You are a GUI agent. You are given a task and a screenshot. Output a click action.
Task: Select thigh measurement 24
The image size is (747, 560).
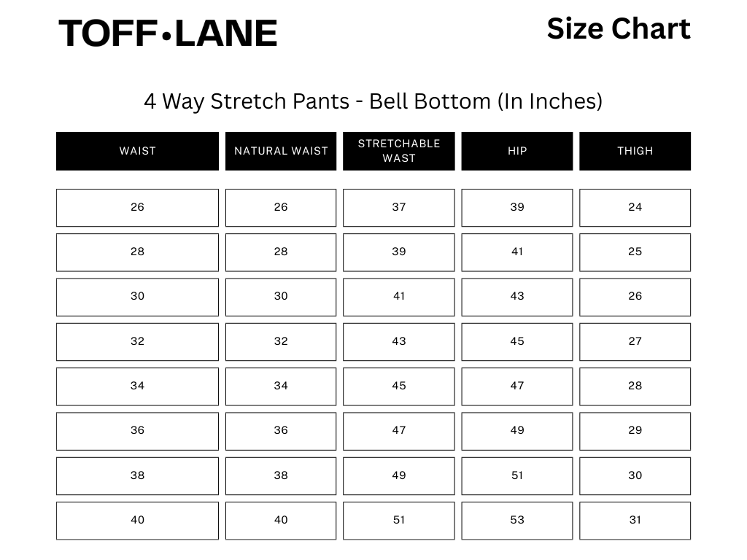635,207
